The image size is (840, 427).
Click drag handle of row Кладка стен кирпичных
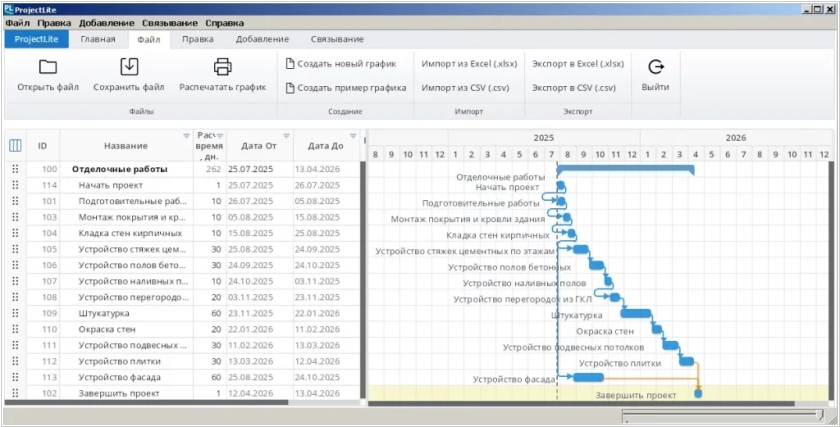click(x=15, y=233)
